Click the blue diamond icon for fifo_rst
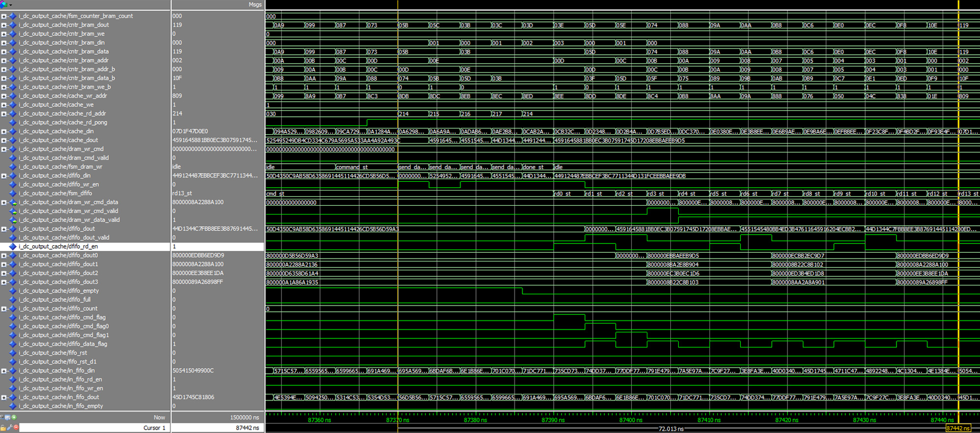This screenshot has width=980, height=433. click(x=13, y=353)
